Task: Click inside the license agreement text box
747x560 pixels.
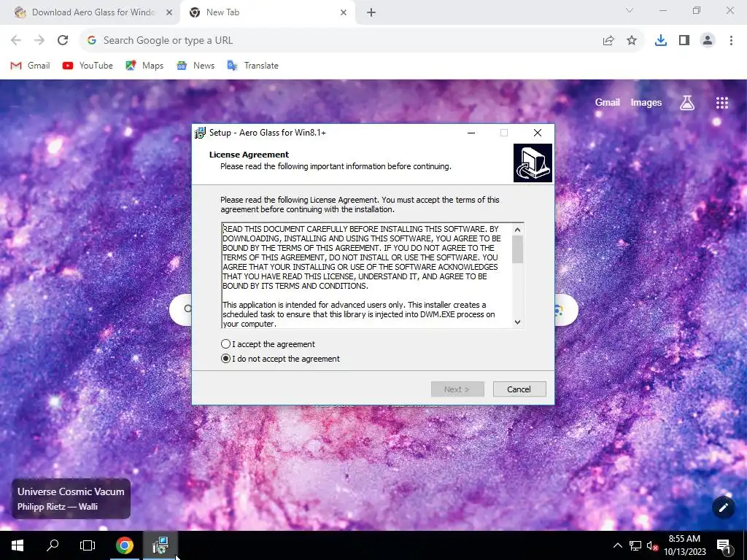Action: [x=367, y=276]
